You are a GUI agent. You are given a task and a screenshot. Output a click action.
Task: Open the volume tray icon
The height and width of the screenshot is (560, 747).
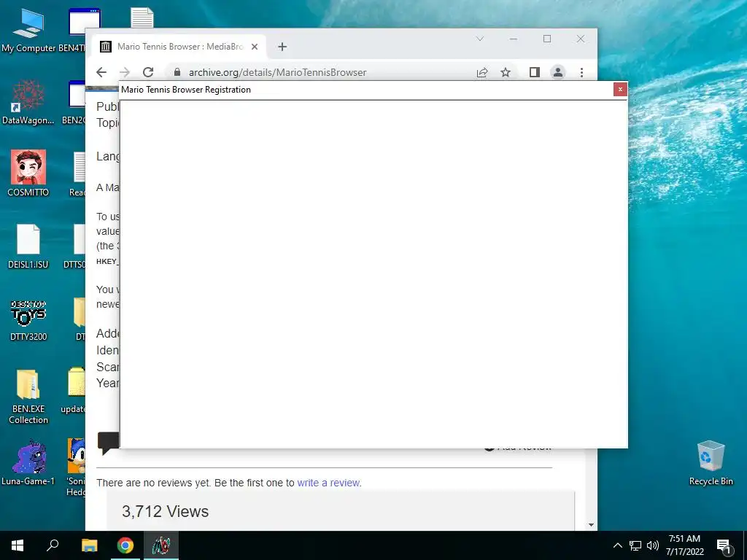coord(653,545)
